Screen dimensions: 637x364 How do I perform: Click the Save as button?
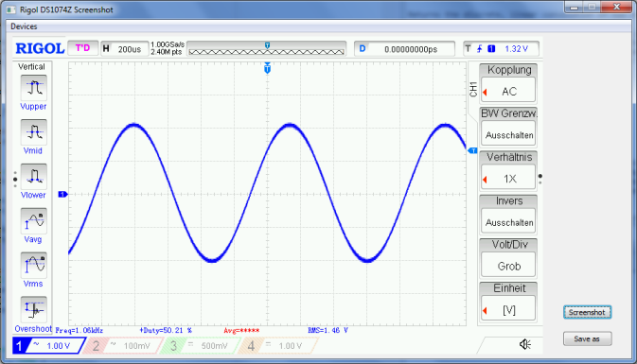coord(587,338)
